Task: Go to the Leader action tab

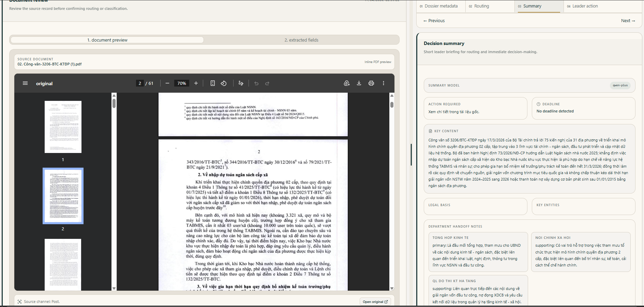Action: 585,6
